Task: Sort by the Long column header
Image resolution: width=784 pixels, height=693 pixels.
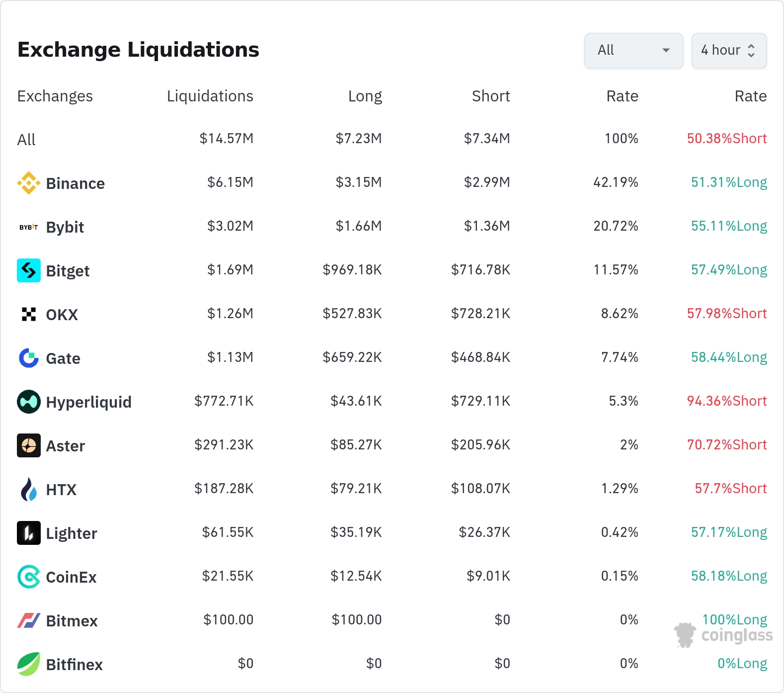Action: (x=365, y=96)
